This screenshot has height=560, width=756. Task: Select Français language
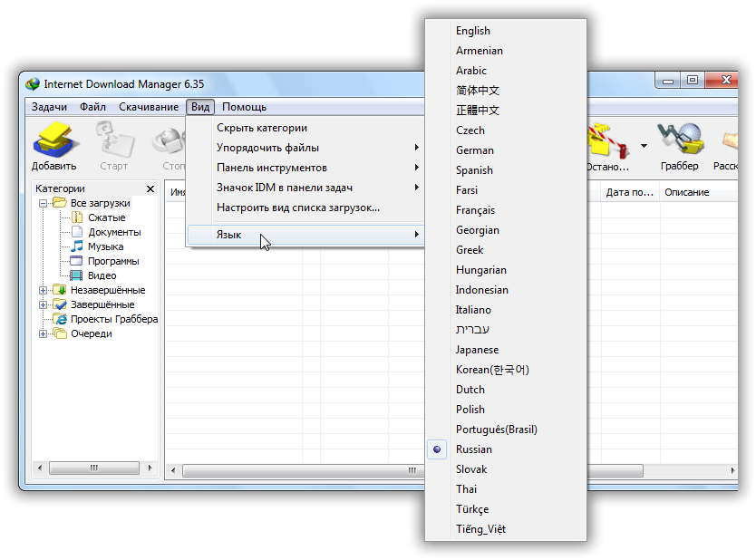click(506, 210)
